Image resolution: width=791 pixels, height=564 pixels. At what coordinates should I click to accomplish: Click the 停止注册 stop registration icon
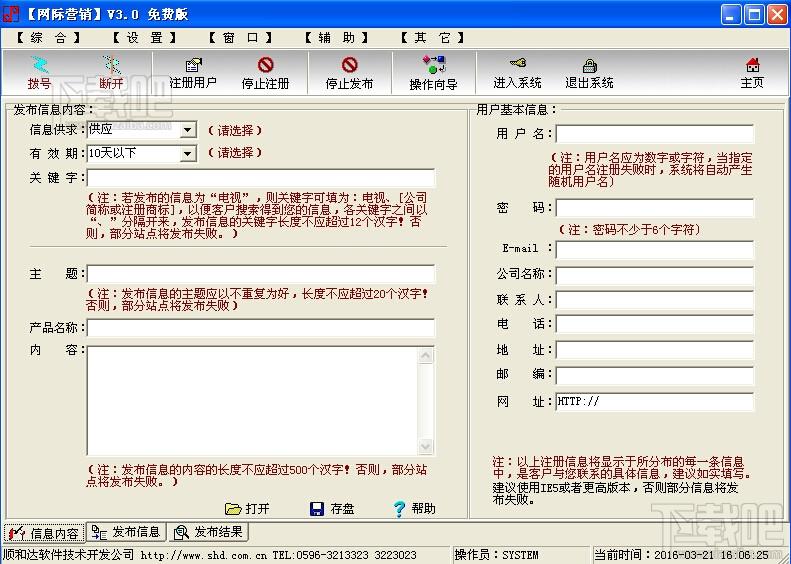(265, 65)
